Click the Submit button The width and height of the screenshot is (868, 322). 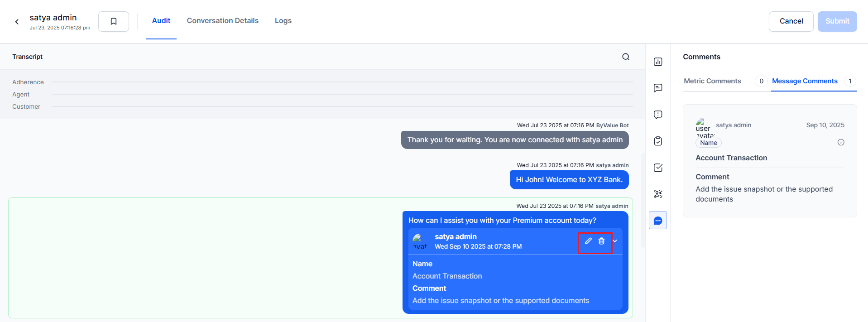[837, 21]
